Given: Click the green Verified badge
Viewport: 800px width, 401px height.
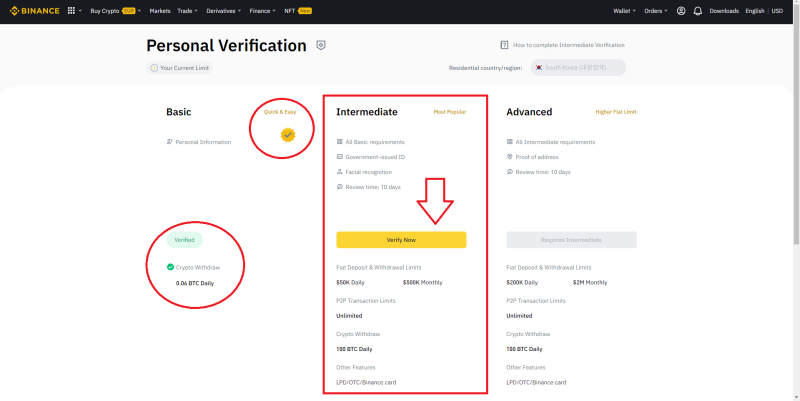Looking at the screenshot, I should pyautogui.click(x=184, y=240).
